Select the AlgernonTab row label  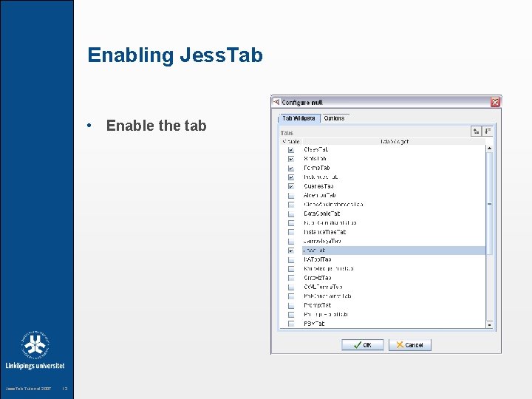point(320,195)
